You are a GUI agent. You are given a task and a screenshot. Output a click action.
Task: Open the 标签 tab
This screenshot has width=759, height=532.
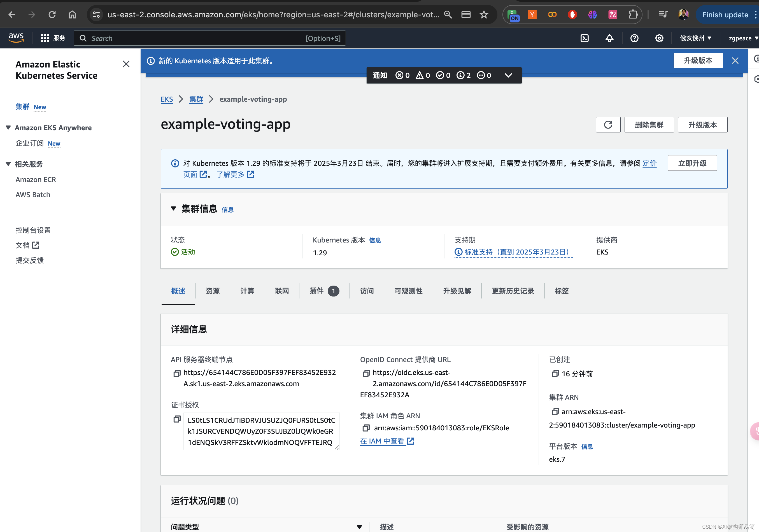pyautogui.click(x=562, y=291)
